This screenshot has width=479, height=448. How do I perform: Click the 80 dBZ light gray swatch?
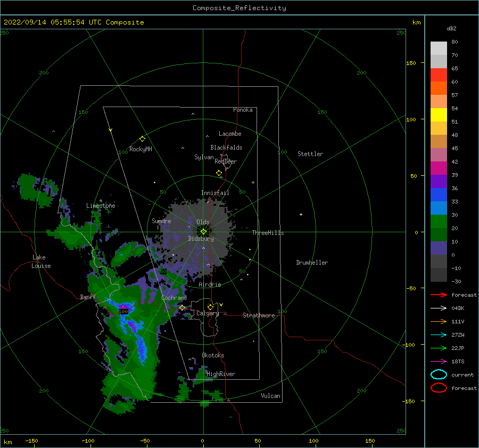(x=439, y=48)
